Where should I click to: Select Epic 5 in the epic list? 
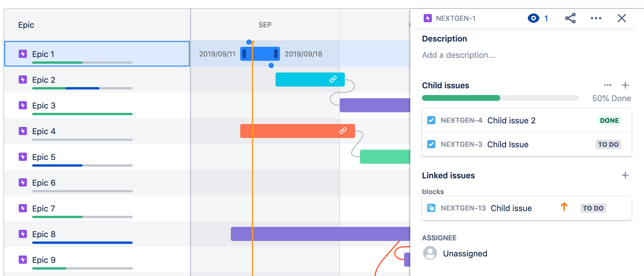coord(44,157)
